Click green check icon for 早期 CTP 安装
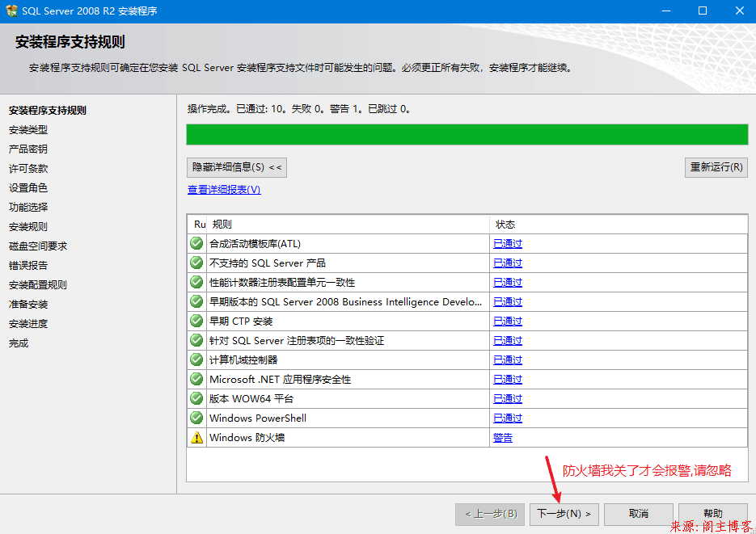The width and height of the screenshot is (756, 534). tap(196, 322)
